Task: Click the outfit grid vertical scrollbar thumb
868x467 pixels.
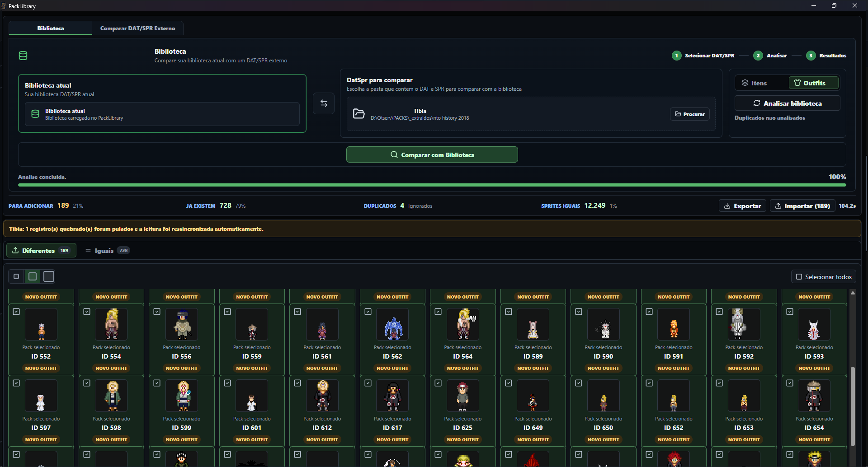Action: (853, 406)
